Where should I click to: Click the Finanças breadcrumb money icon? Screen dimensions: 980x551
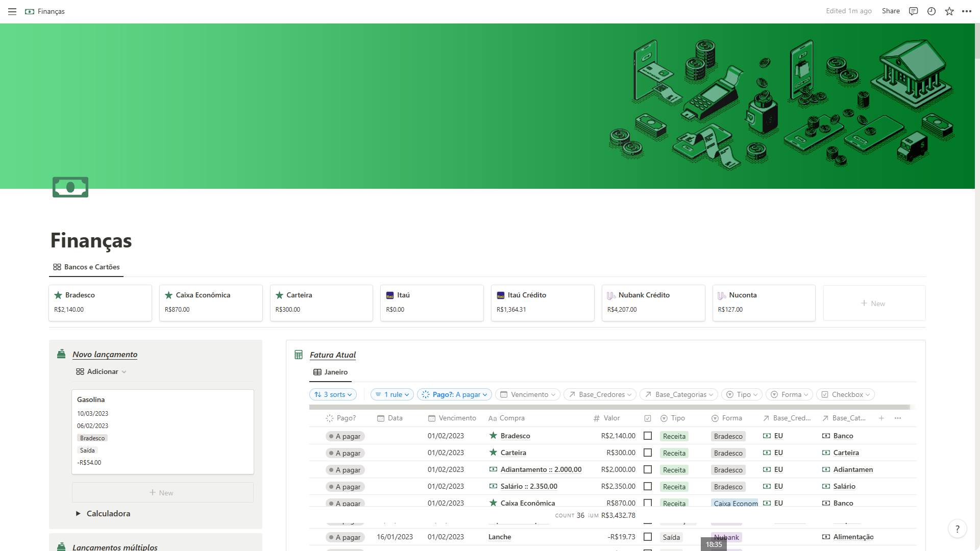click(x=30, y=11)
